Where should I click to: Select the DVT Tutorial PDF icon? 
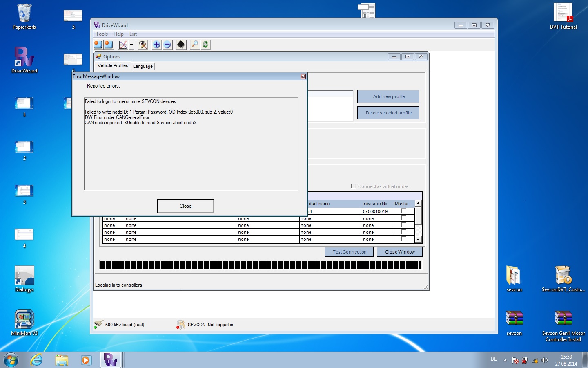(563, 16)
